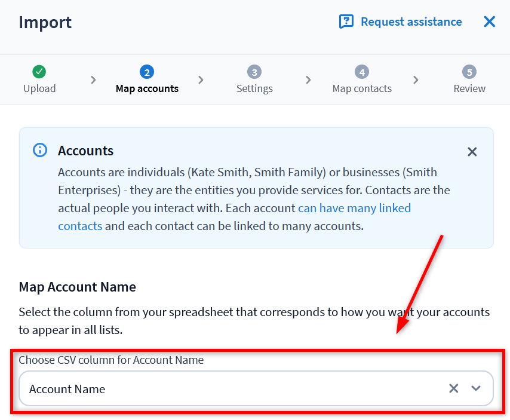Click inside the Account Name select field
This screenshot has height=420, width=510.
pyautogui.click(x=227, y=388)
